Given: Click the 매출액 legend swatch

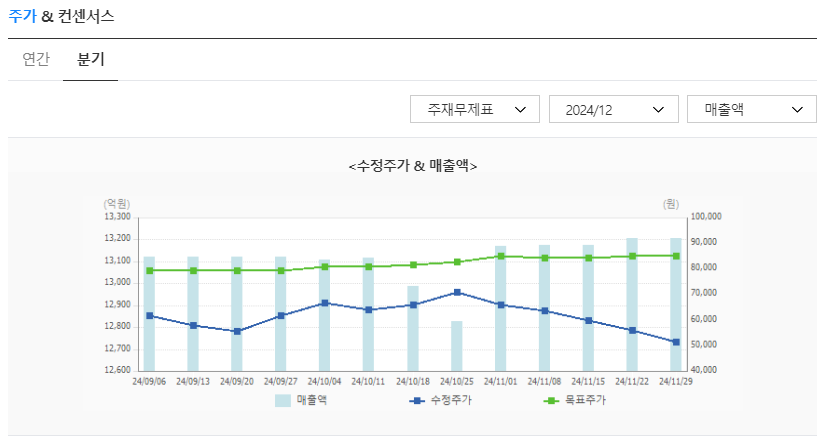Looking at the screenshot, I should pos(283,400).
